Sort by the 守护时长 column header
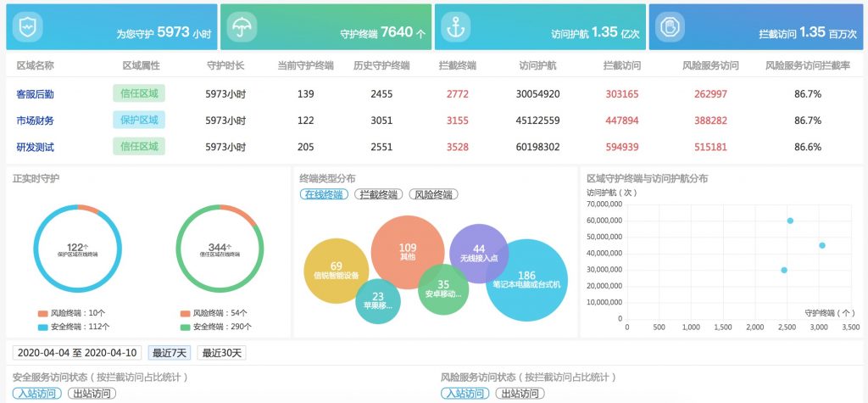This screenshot has height=403, width=868. pyautogui.click(x=225, y=65)
